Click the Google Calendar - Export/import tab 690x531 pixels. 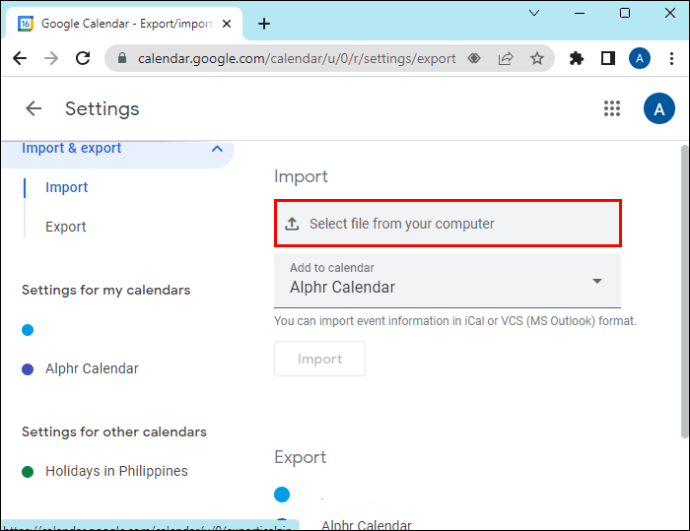[x=123, y=24]
